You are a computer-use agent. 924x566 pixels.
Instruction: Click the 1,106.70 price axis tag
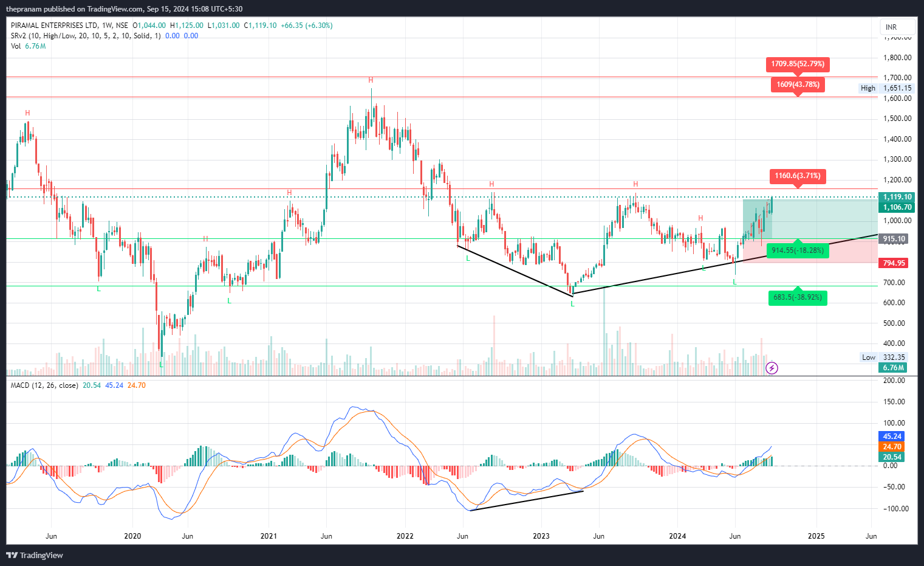(x=897, y=207)
